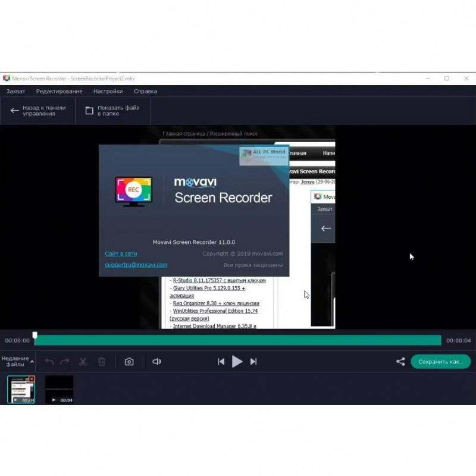Click the supportru@movavi.com email link

136,265
